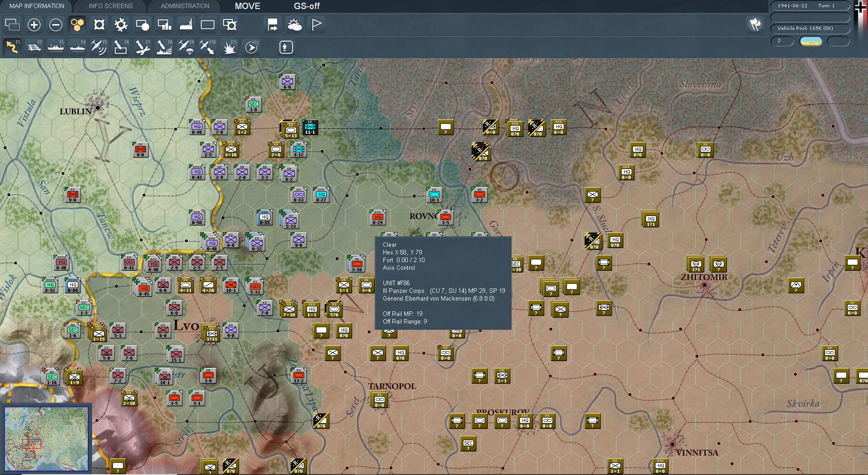Click the clear weather sky-and-wheat indicator

[x=811, y=41]
